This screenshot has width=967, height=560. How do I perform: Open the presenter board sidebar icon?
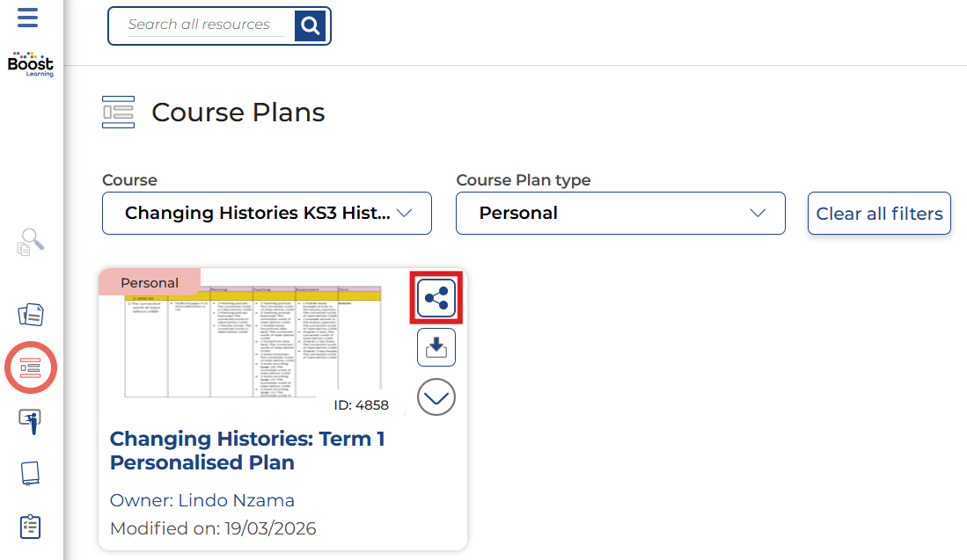(x=31, y=422)
